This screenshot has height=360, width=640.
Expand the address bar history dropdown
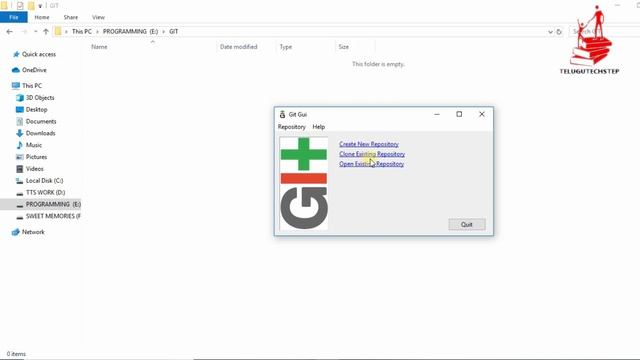(550, 32)
